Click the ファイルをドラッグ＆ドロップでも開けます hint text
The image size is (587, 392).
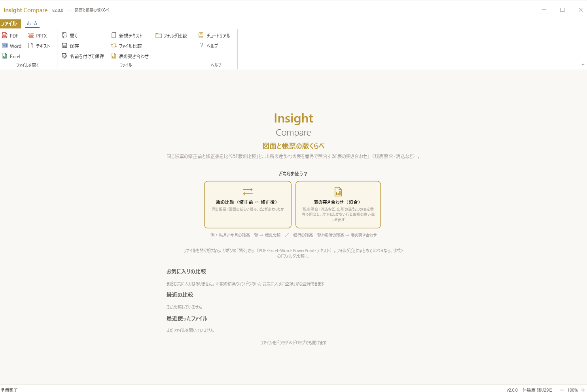tap(293, 343)
